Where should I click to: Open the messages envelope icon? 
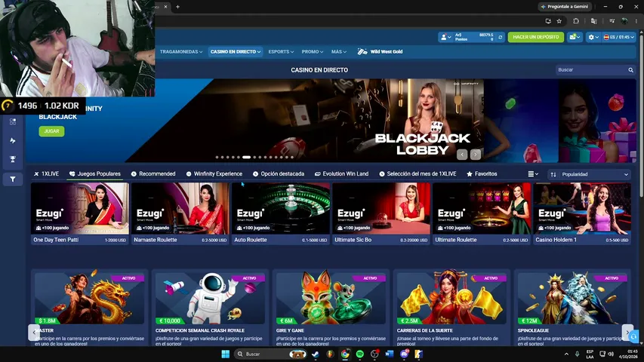tap(575, 37)
